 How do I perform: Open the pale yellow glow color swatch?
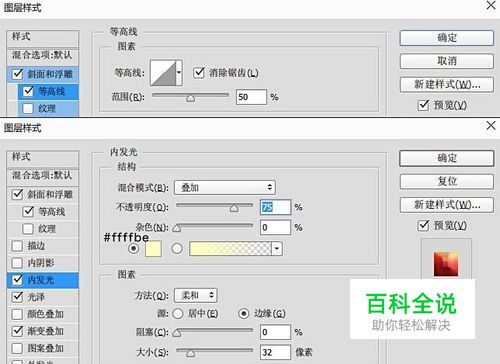pyautogui.click(x=153, y=249)
